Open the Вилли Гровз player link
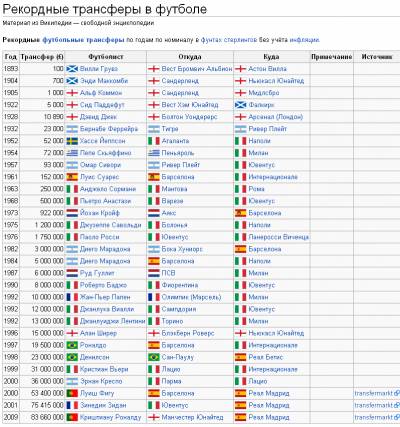The width and height of the screenshot is (400, 427). (x=99, y=69)
